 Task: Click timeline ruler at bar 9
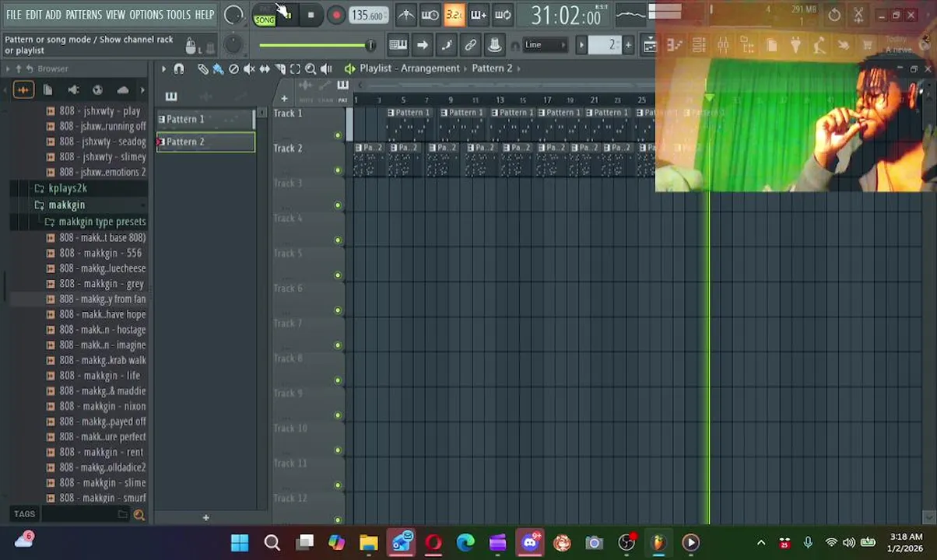[450, 100]
